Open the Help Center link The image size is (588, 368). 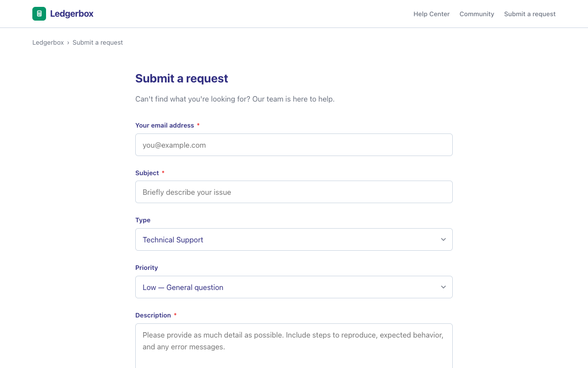(431, 14)
